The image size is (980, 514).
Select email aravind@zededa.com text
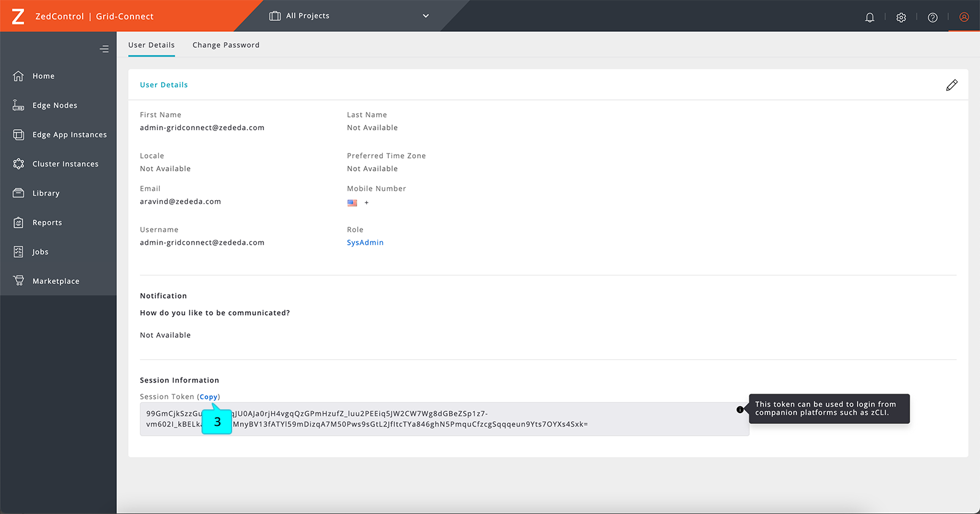pyautogui.click(x=180, y=201)
